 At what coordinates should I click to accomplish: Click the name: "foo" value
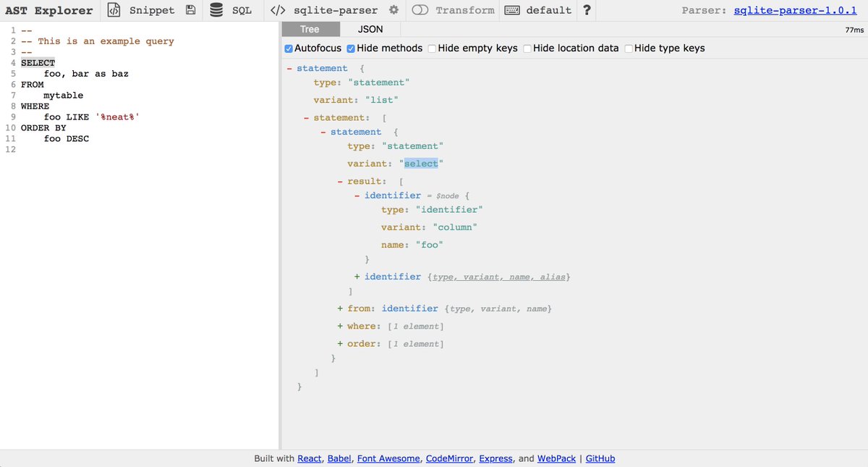pos(430,245)
